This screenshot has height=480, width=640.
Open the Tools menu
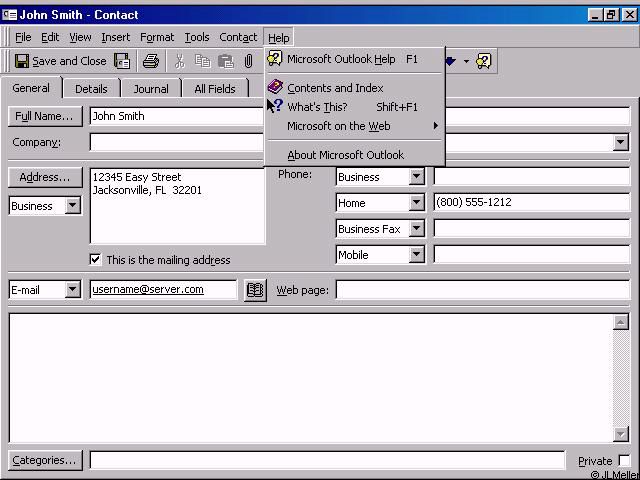[x=197, y=38]
